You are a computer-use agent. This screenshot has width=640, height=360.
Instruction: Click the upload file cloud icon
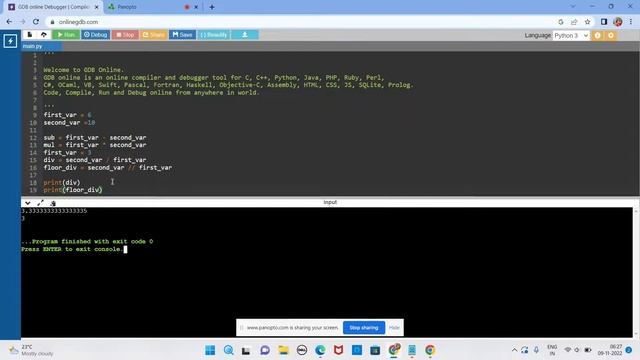(44, 35)
